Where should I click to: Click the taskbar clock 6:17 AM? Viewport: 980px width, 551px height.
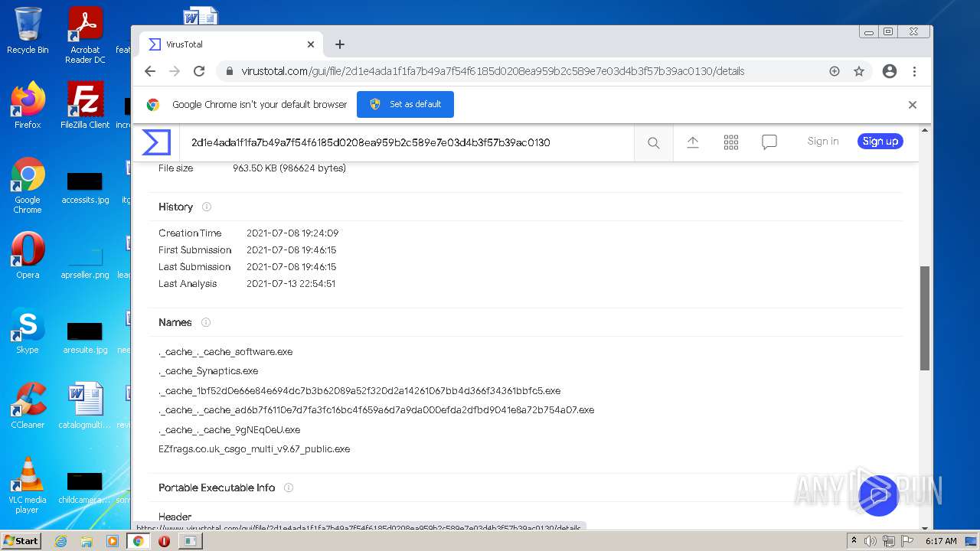click(941, 541)
